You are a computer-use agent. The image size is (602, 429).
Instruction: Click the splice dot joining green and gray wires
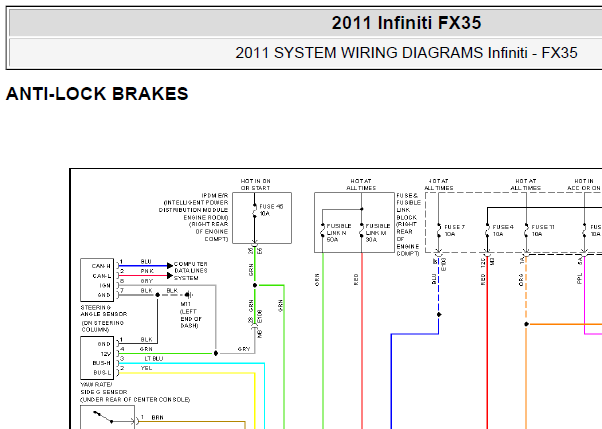pos(216,353)
